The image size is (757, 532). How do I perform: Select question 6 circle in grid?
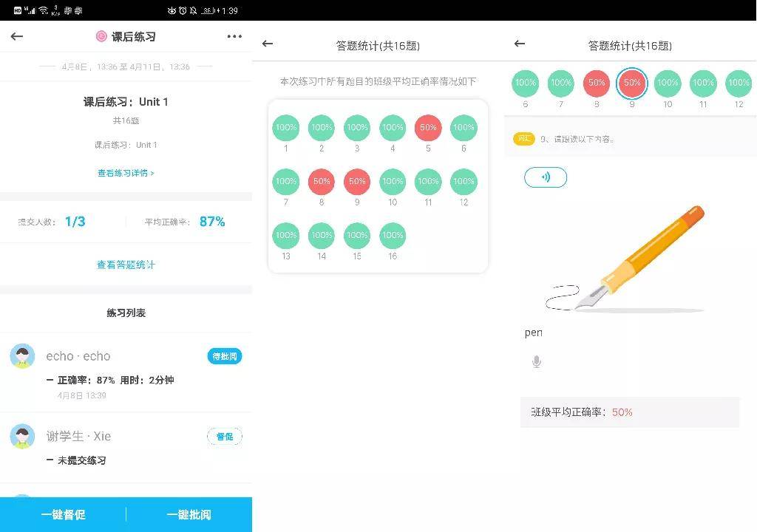[x=464, y=127]
